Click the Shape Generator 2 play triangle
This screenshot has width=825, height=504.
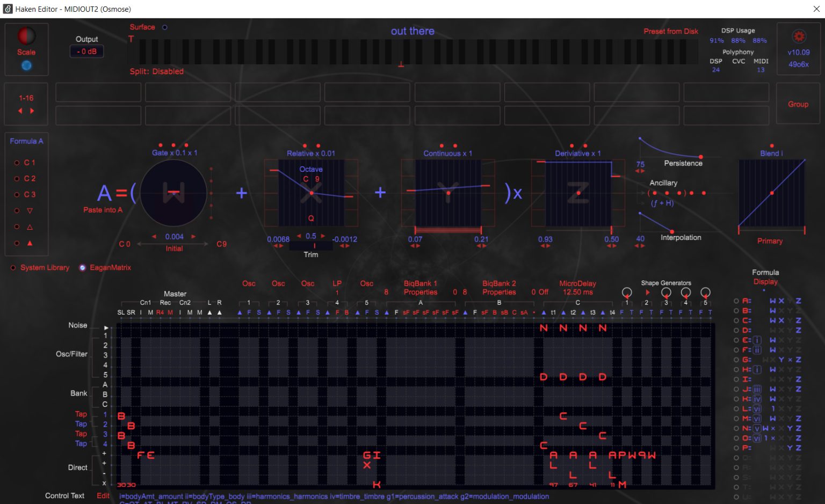647,293
